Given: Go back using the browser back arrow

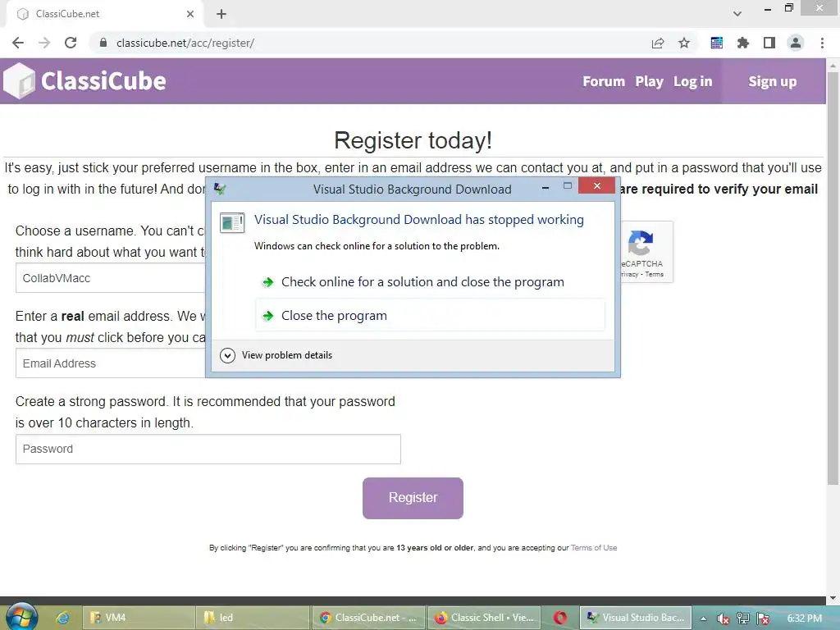Looking at the screenshot, I should (18, 43).
